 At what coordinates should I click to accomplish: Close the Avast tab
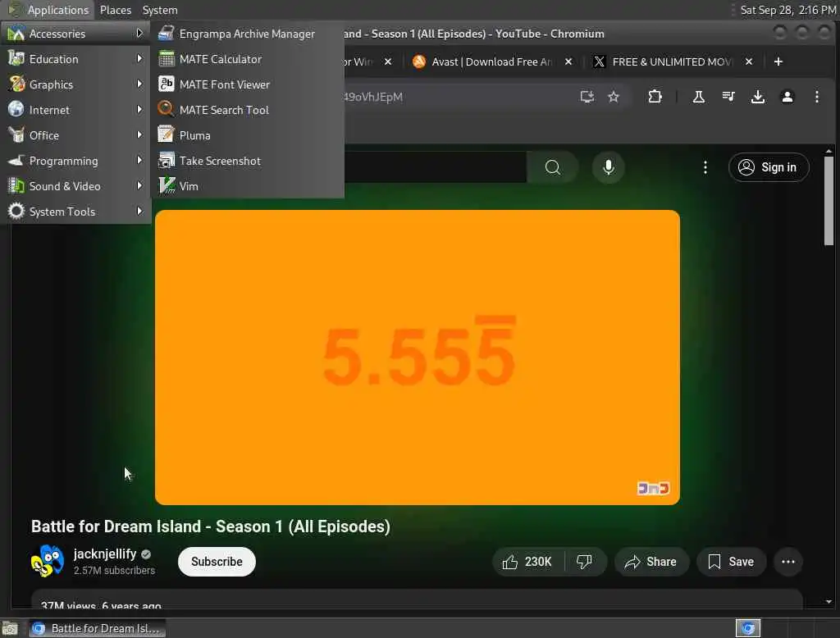pos(568,62)
